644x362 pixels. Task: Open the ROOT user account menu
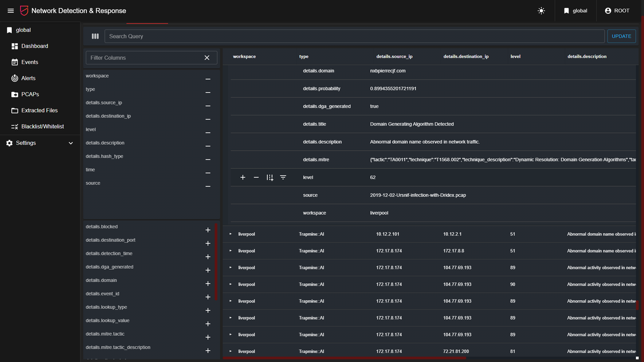click(617, 11)
